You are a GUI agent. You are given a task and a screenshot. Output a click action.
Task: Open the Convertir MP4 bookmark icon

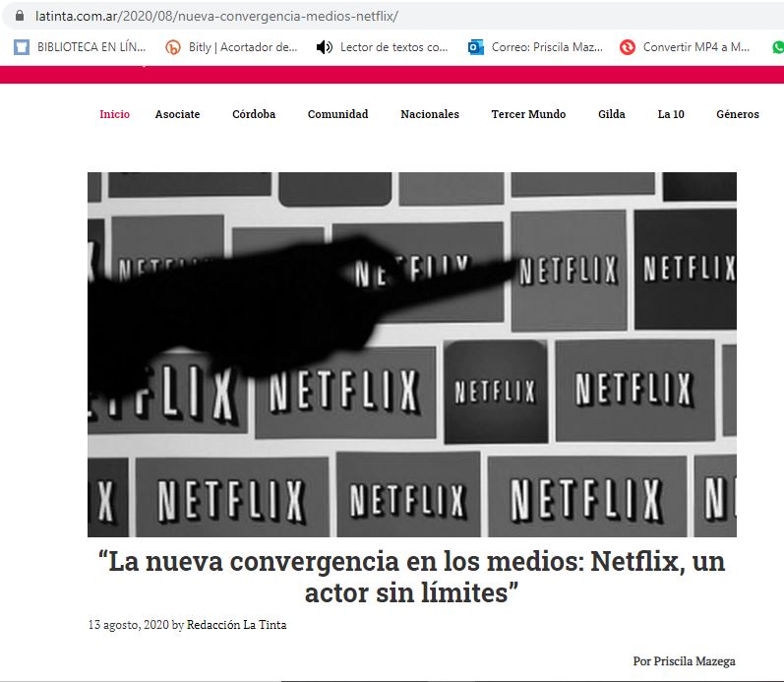pyautogui.click(x=627, y=47)
